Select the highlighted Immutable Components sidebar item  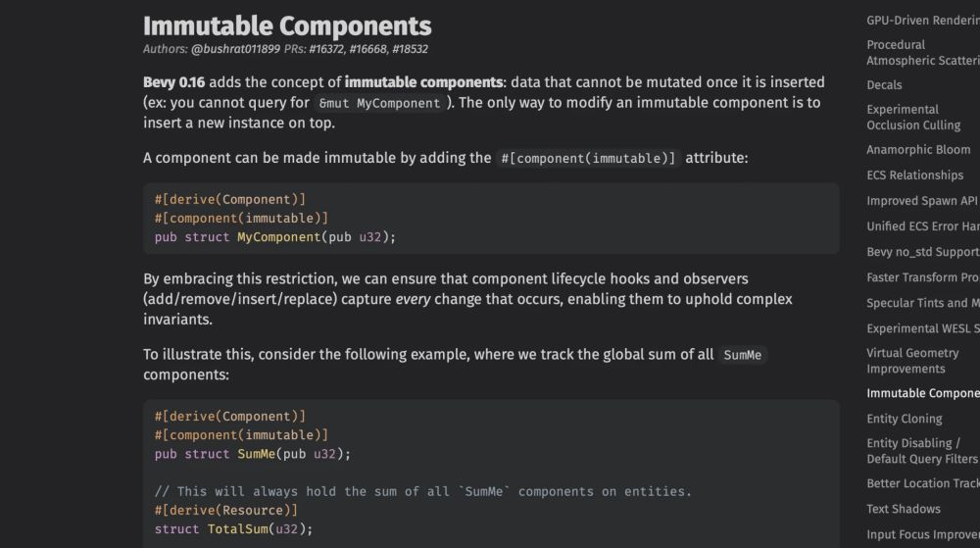point(922,394)
